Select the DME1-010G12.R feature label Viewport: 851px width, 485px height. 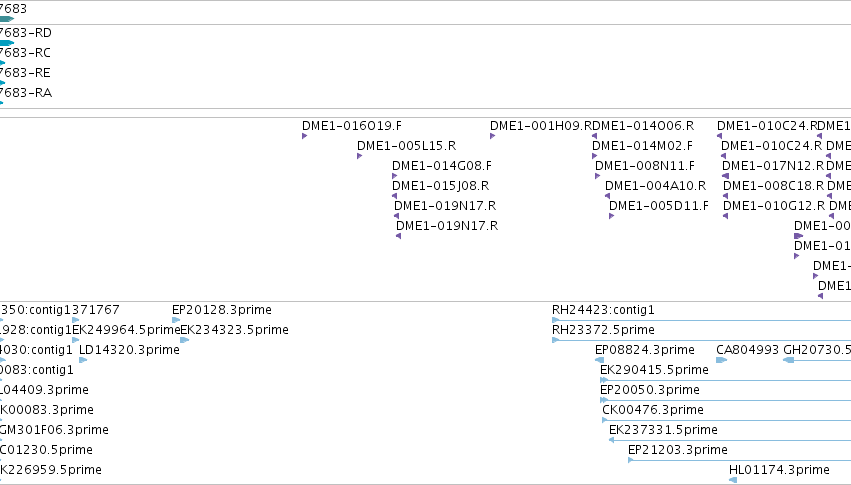pyautogui.click(x=774, y=206)
